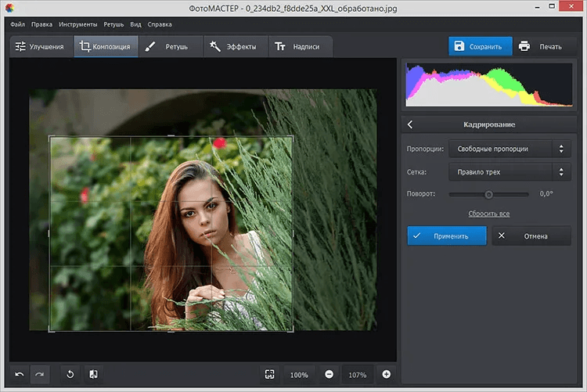Zoom out with the minus button
Viewport: 587px width, 392px height.
coord(329,374)
